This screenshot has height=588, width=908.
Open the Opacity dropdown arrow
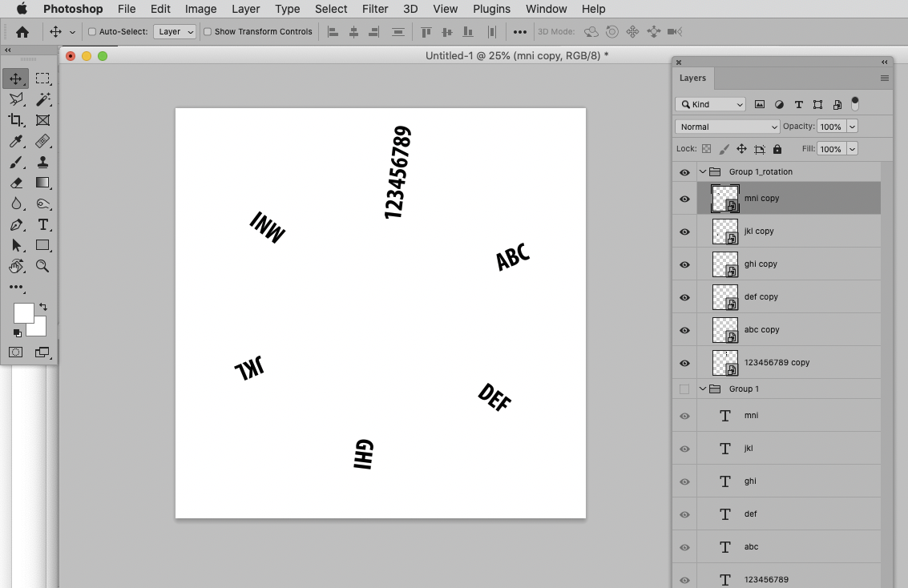pyautogui.click(x=851, y=126)
